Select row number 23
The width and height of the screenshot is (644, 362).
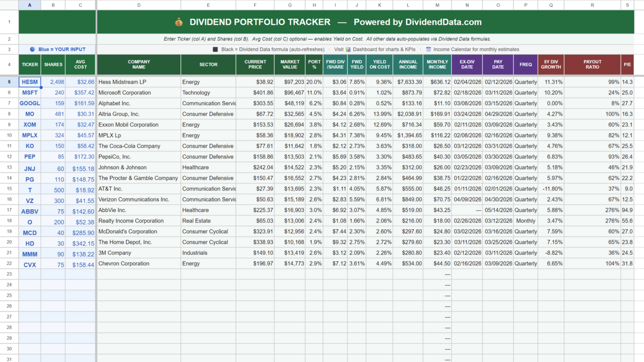pos(9,274)
